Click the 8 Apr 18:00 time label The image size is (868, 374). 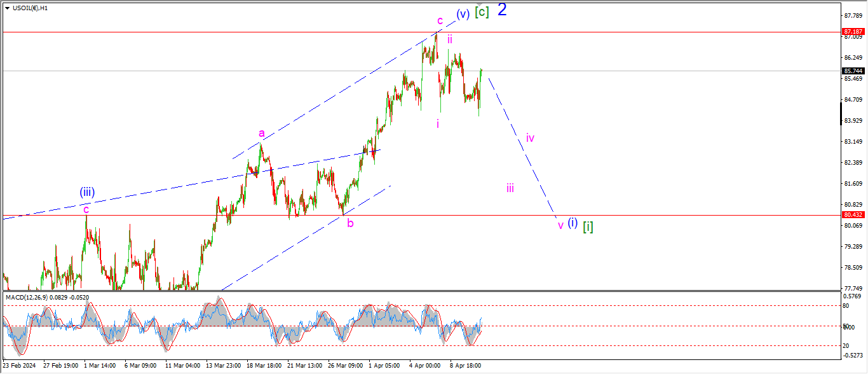click(x=466, y=366)
